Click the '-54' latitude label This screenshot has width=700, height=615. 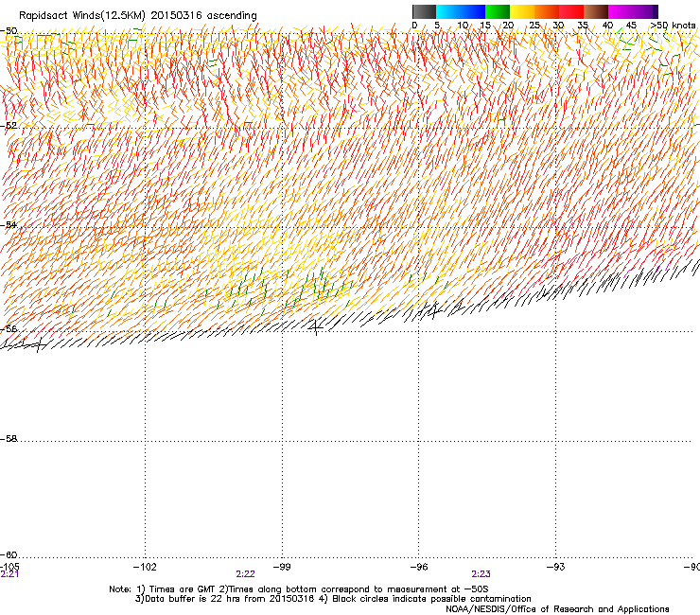(x=9, y=224)
